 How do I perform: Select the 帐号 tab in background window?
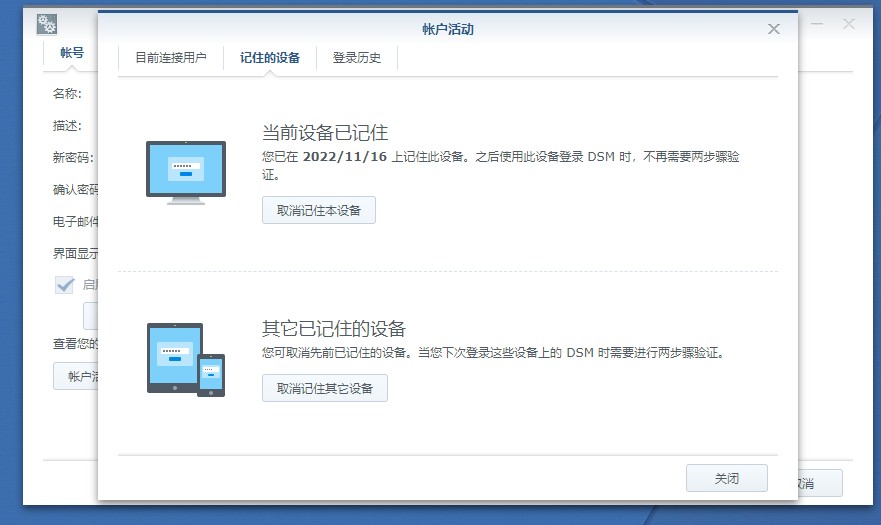coord(72,53)
